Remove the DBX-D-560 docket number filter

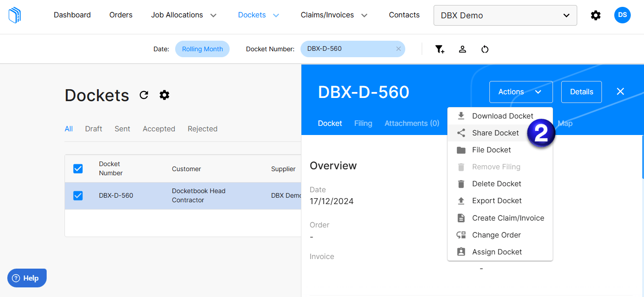pos(398,49)
